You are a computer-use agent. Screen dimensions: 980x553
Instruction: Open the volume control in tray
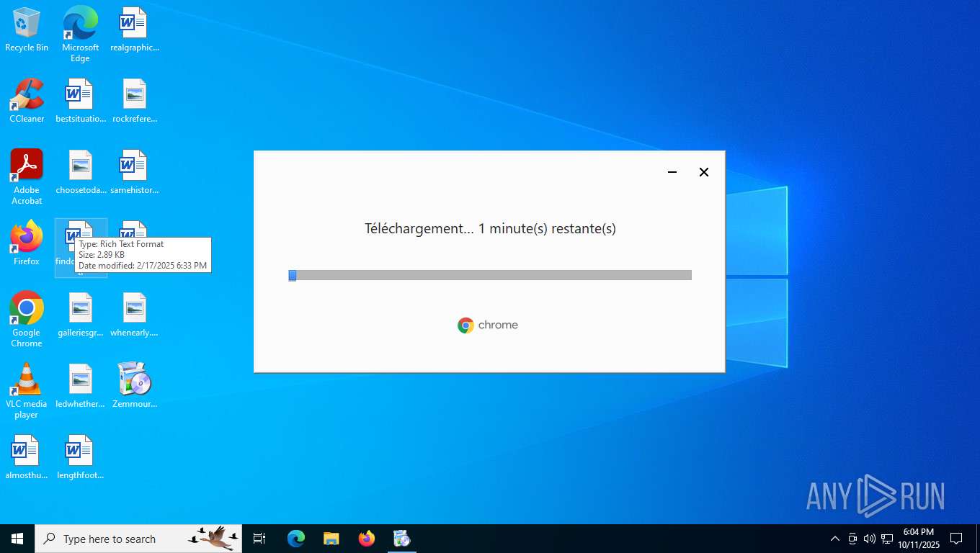pos(869,539)
